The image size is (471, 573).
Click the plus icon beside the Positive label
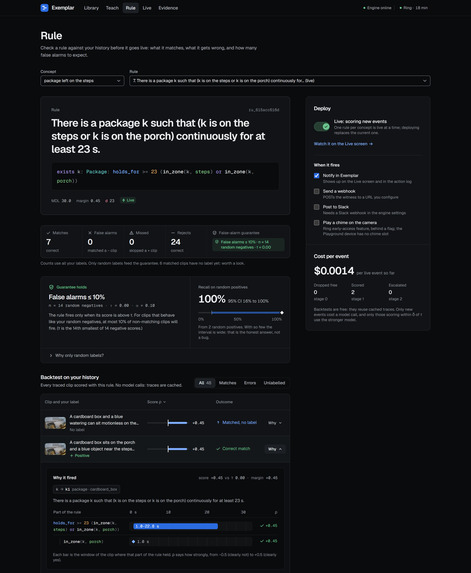point(72,456)
